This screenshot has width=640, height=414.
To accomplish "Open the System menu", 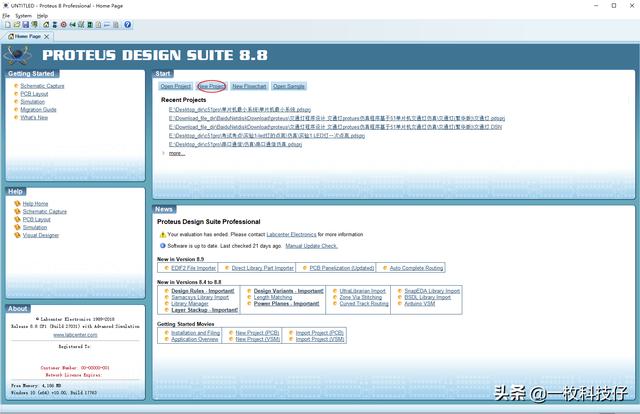I will click(x=23, y=16).
